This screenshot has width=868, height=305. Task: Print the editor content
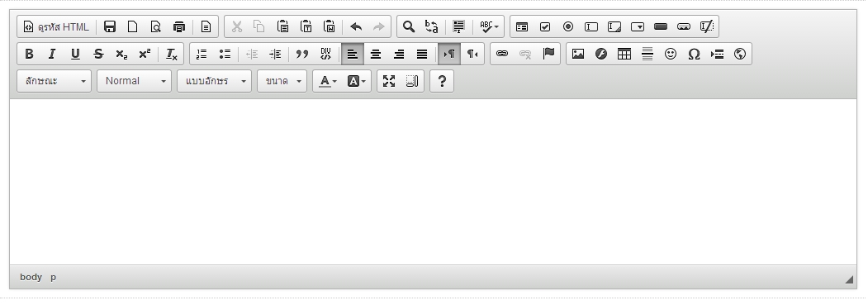(x=179, y=26)
